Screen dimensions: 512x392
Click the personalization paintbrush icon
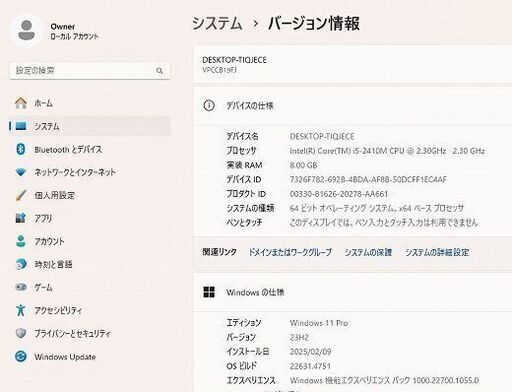[21, 195]
